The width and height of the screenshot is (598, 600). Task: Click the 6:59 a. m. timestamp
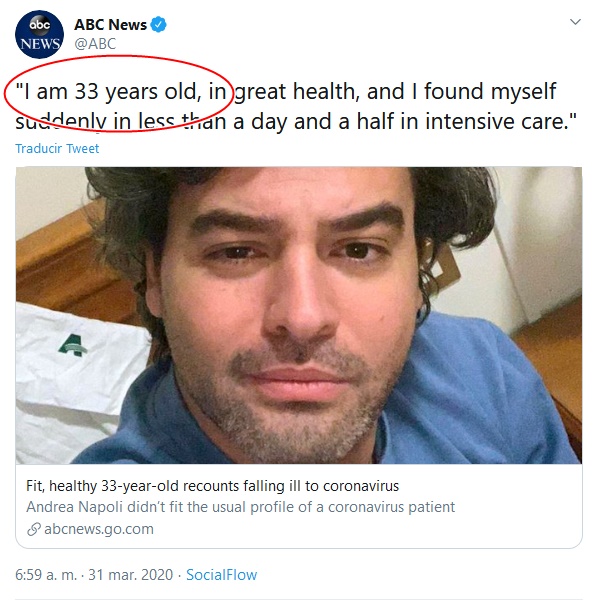point(46,575)
